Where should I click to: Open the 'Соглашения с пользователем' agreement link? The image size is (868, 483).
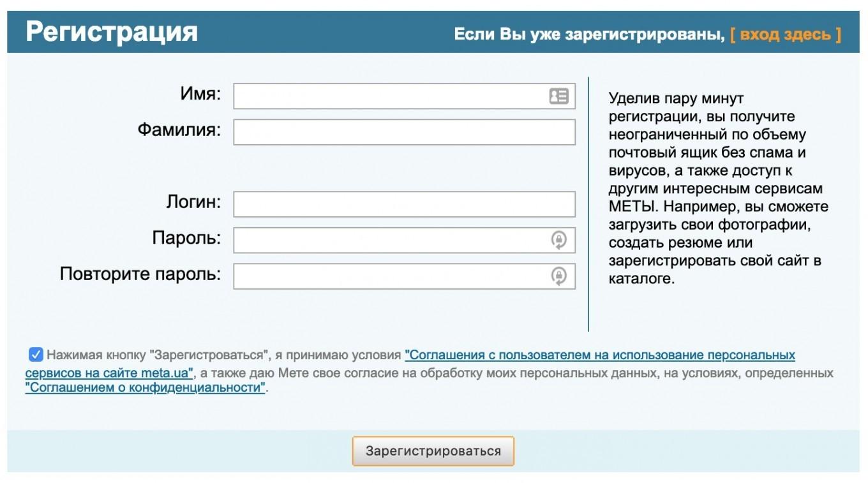pos(599,355)
